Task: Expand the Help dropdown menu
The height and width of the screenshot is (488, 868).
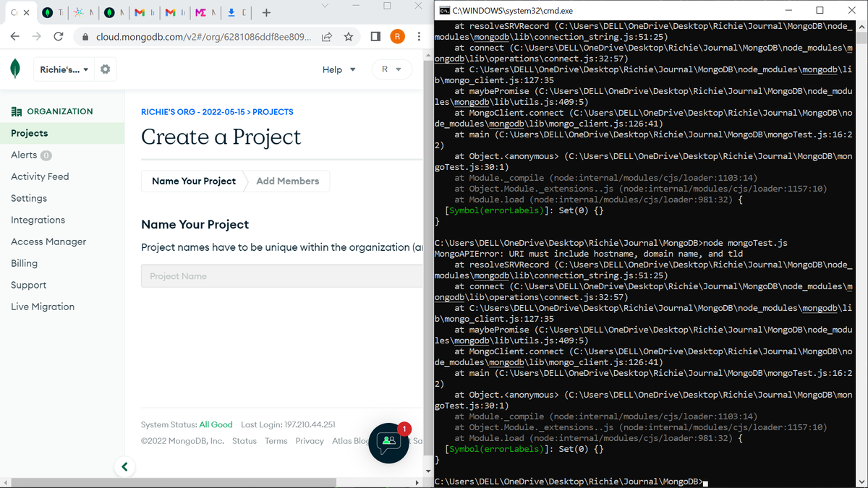Action: (339, 69)
